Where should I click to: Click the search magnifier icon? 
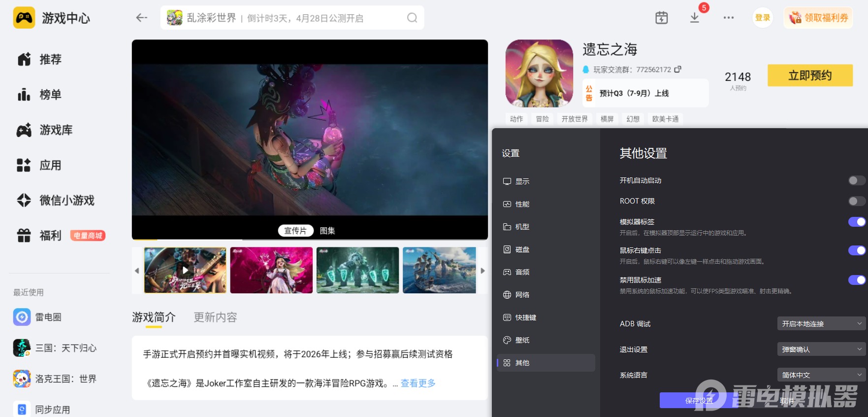[412, 18]
